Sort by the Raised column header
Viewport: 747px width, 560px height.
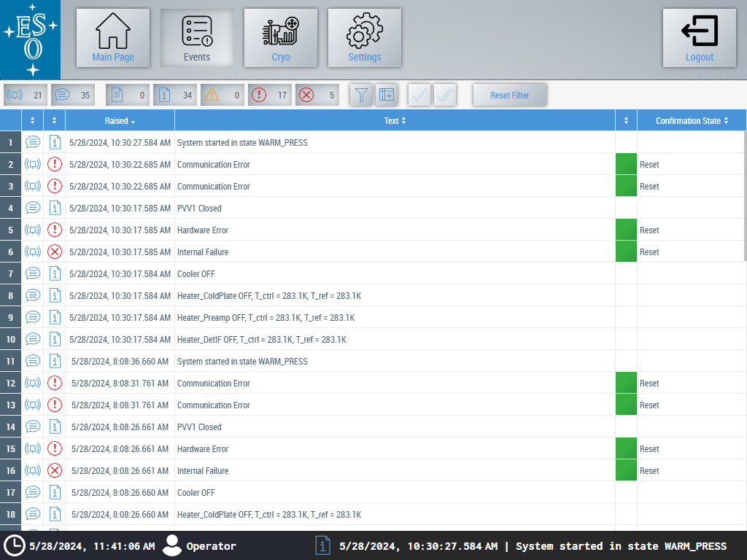[x=120, y=121]
